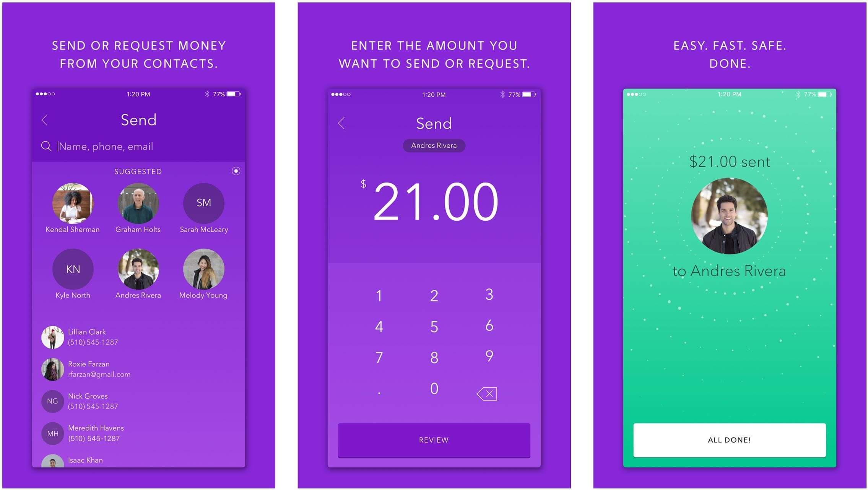Viewport: 868px width, 490px height.
Task: Expand Andres Rivera recipient tag
Action: [x=433, y=145]
